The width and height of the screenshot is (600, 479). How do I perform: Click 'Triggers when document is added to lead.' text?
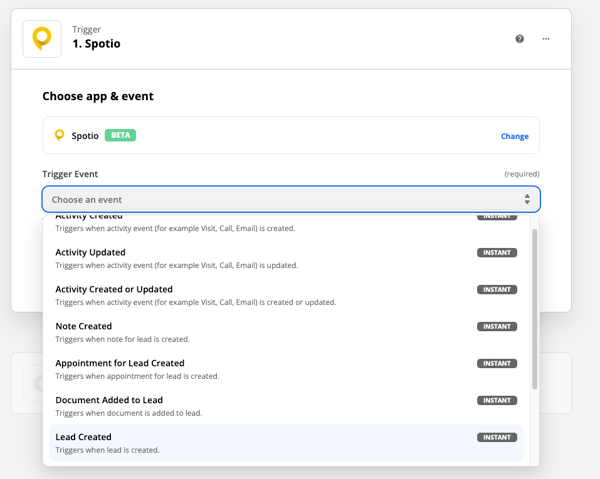[129, 413]
